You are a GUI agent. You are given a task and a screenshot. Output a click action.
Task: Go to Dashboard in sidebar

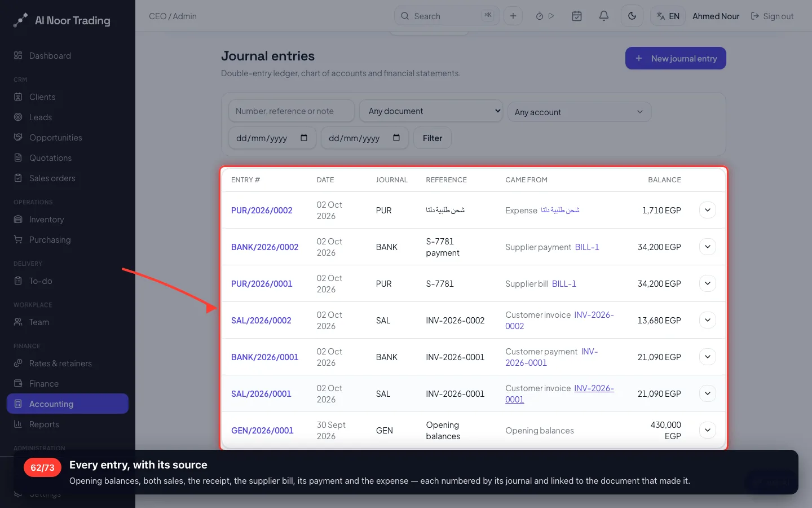[x=68, y=55]
